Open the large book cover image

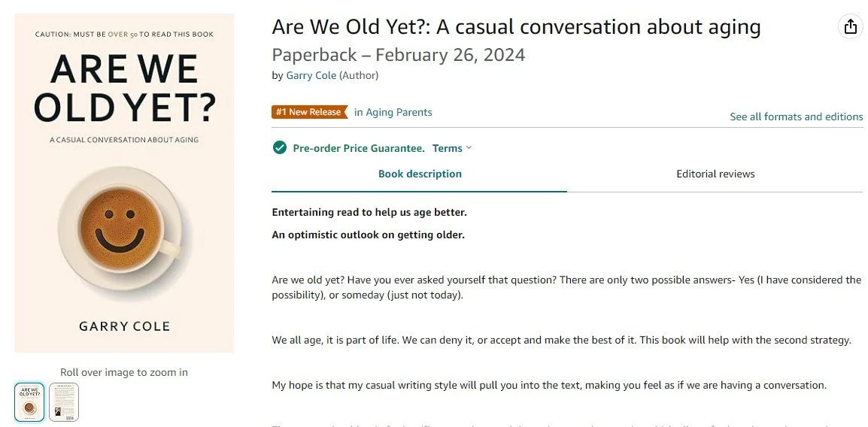pyautogui.click(x=124, y=183)
